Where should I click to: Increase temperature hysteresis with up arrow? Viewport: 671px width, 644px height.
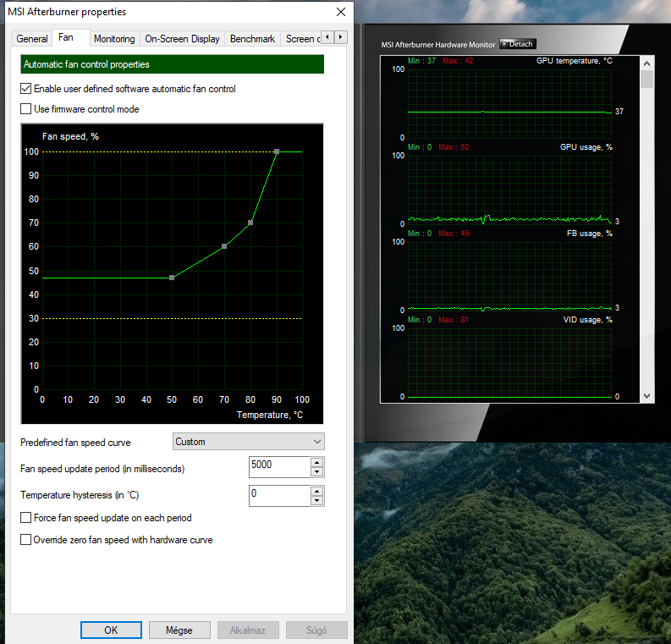tap(316, 491)
